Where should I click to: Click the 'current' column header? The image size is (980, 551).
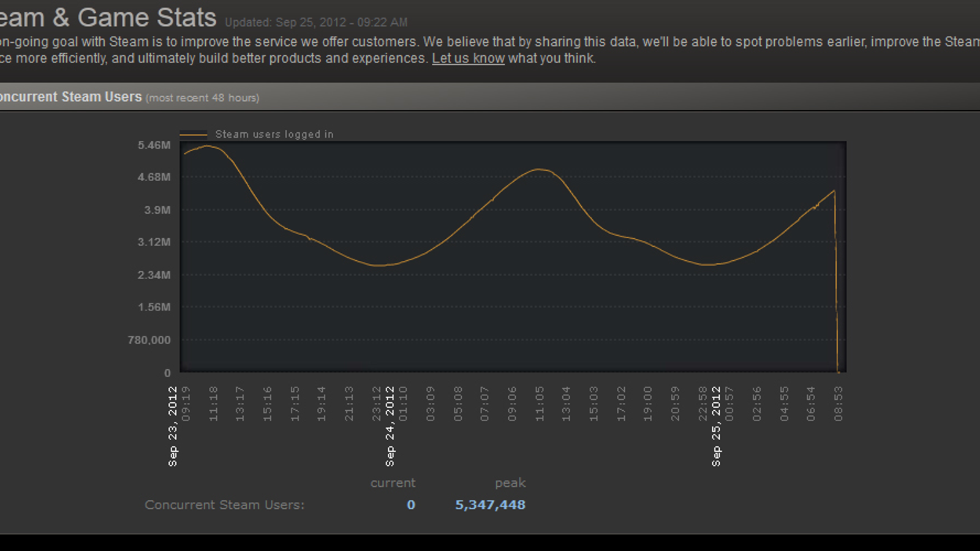pos(393,483)
